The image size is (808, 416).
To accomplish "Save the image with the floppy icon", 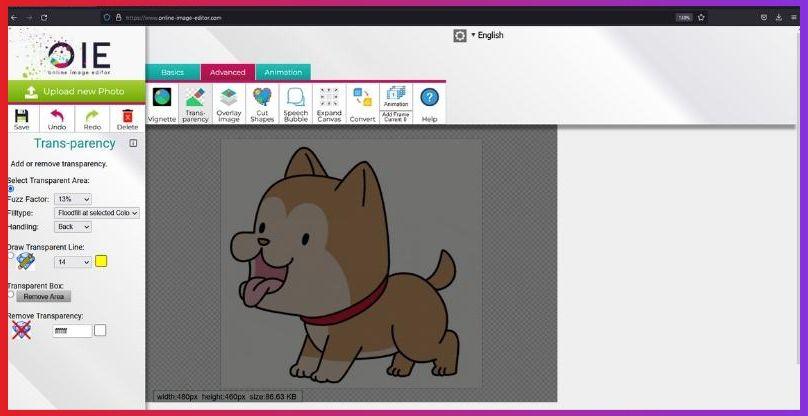I will tap(21, 119).
